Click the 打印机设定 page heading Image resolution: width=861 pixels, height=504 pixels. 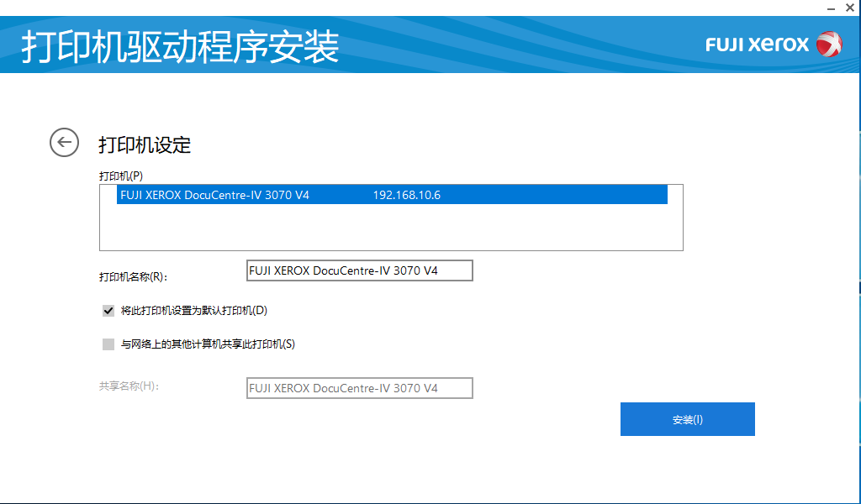point(145,144)
